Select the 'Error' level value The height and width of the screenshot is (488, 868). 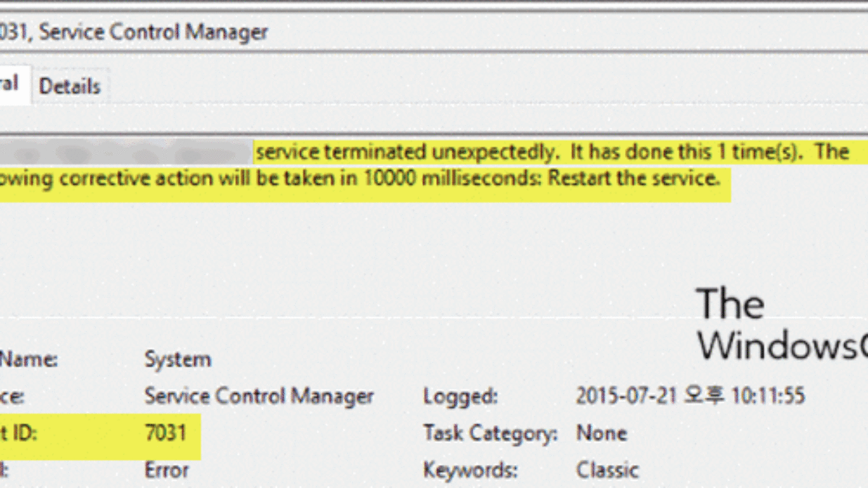click(166, 470)
